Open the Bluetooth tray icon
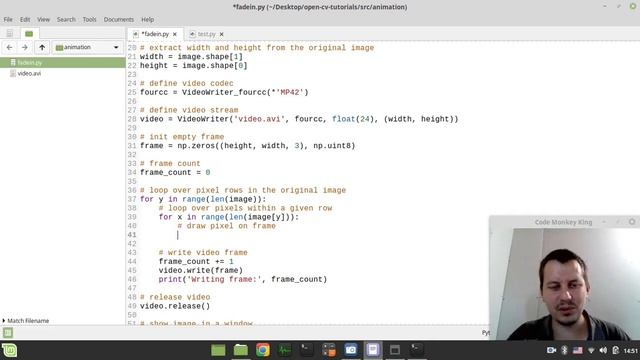This screenshot has width=640, height=360. coord(564,350)
